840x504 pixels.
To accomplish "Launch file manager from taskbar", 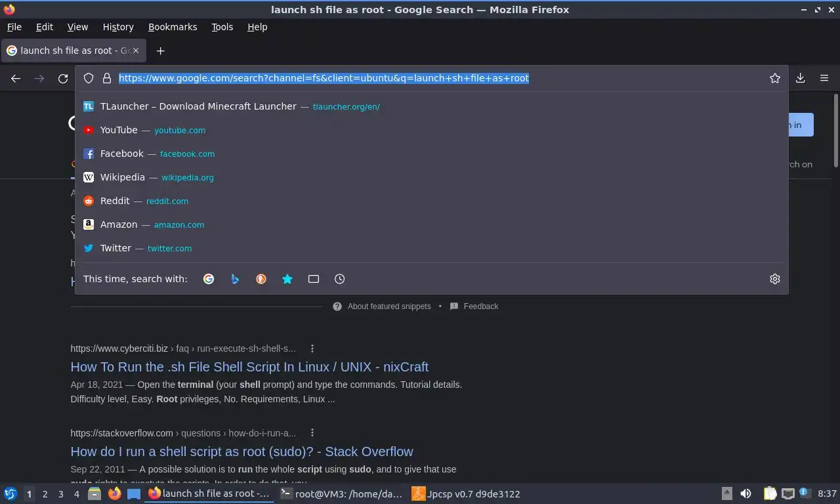I will 94,493.
